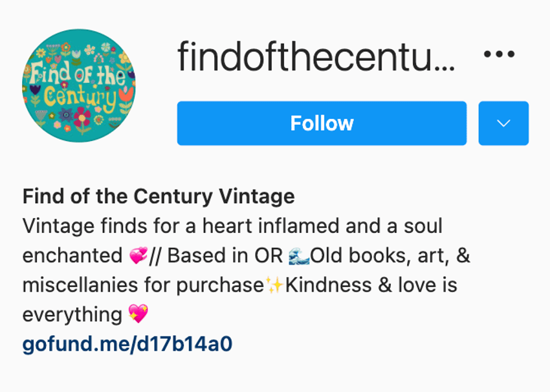Image resolution: width=550 pixels, height=392 pixels.
Task: Click the word "everything" in the bio
Action: (x=72, y=314)
